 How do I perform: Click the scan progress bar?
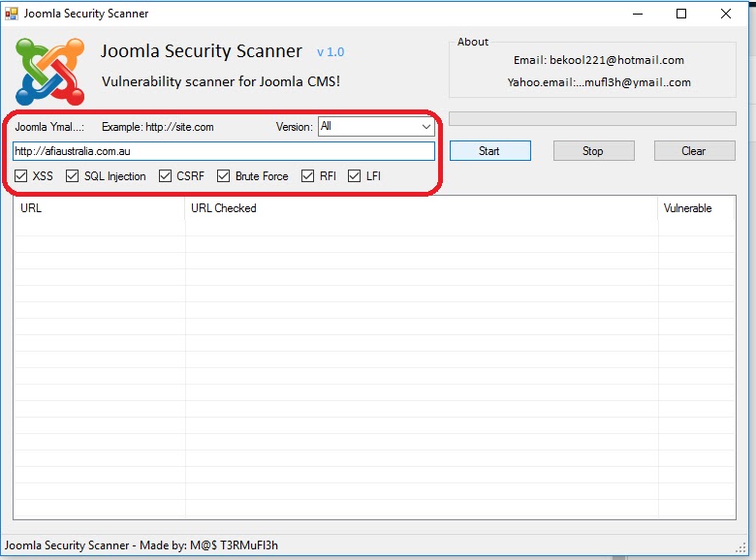click(592, 118)
